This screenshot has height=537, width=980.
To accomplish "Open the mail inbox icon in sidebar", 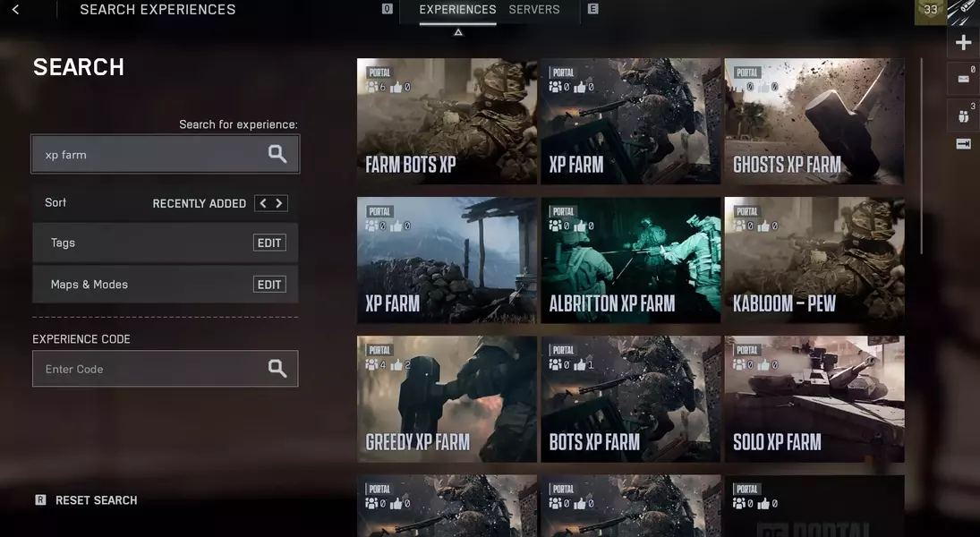I will click(963, 79).
